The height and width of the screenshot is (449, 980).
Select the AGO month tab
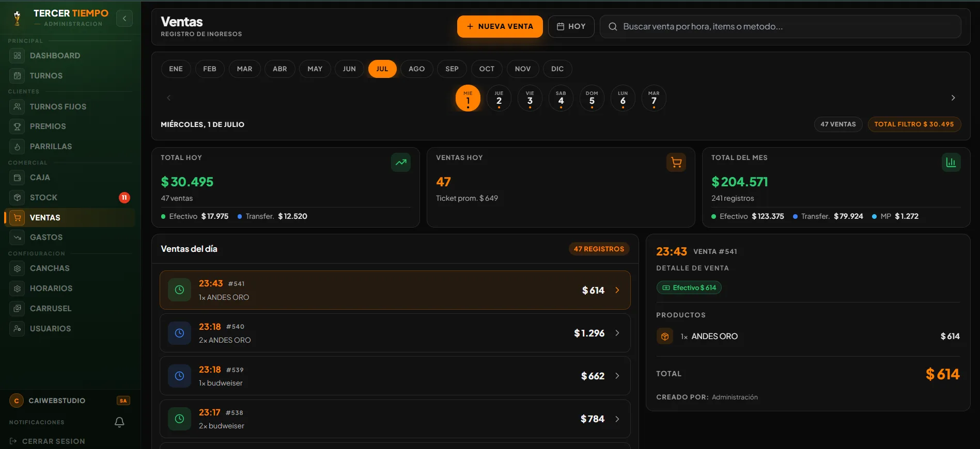coord(416,69)
